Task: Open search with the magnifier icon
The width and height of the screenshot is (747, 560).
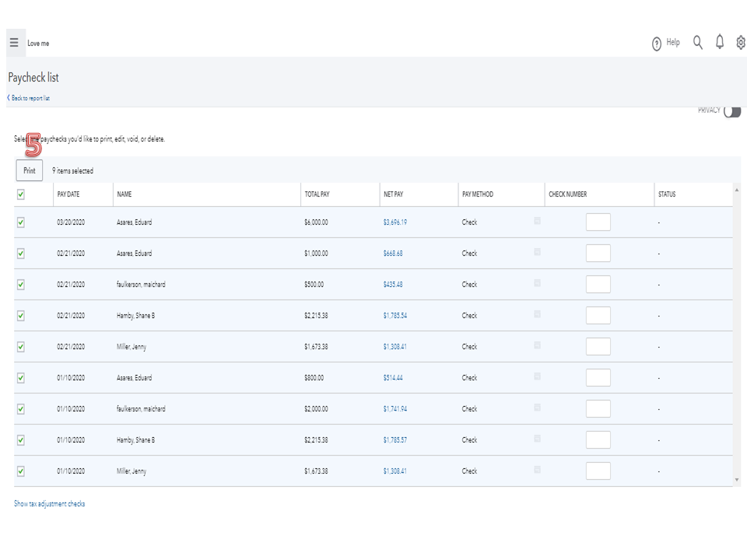Action: point(698,43)
